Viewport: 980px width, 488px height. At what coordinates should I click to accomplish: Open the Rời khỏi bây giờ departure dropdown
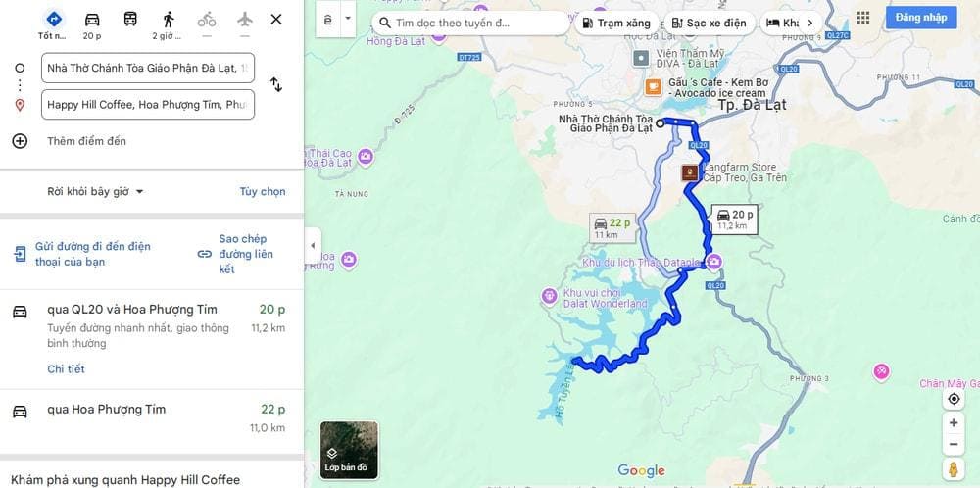[x=96, y=191]
